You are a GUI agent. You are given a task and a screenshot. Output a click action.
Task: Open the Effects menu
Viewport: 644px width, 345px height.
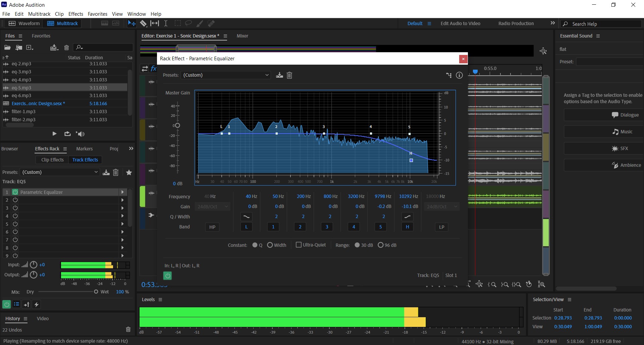click(x=76, y=14)
